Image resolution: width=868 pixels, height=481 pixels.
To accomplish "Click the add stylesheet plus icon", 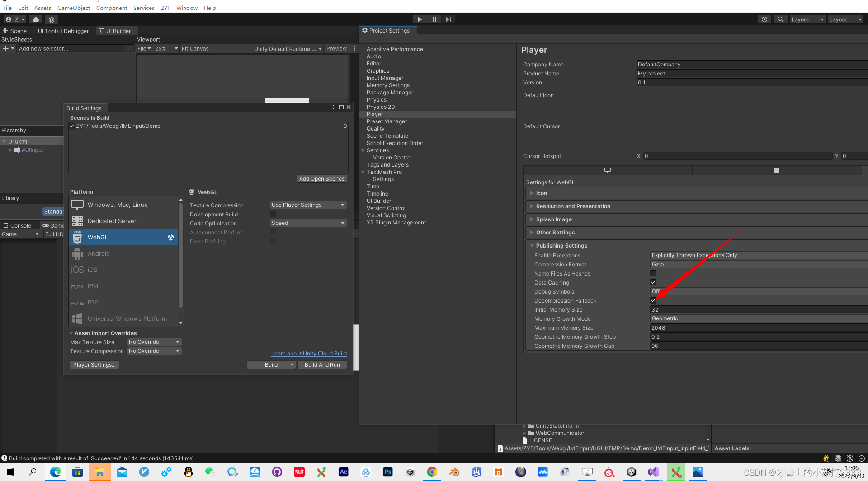I will tap(5, 48).
